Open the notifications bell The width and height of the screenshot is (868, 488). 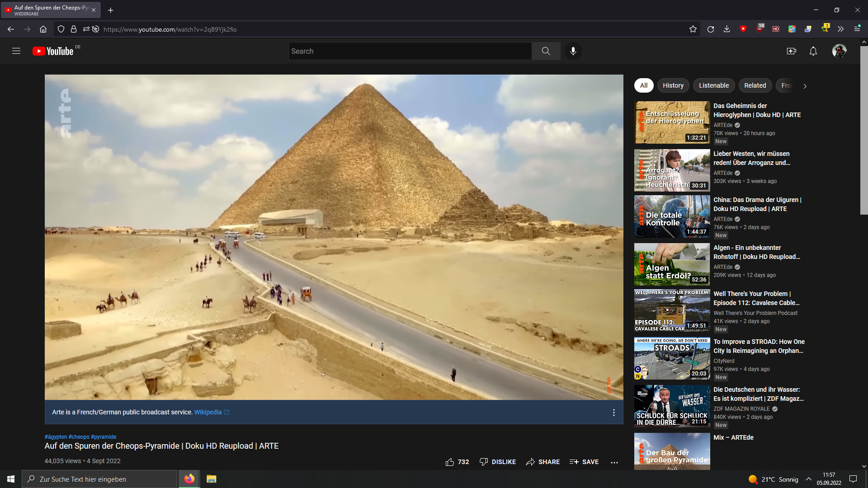point(813,51)
